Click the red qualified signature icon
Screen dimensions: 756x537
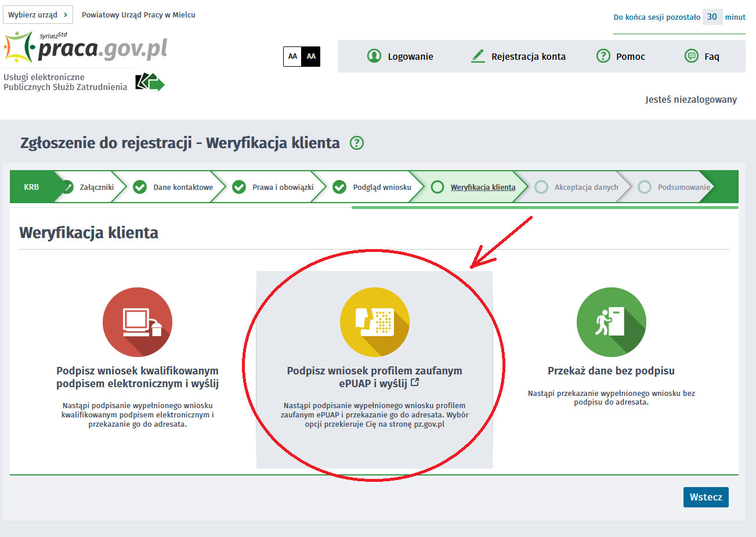[138, 322]
